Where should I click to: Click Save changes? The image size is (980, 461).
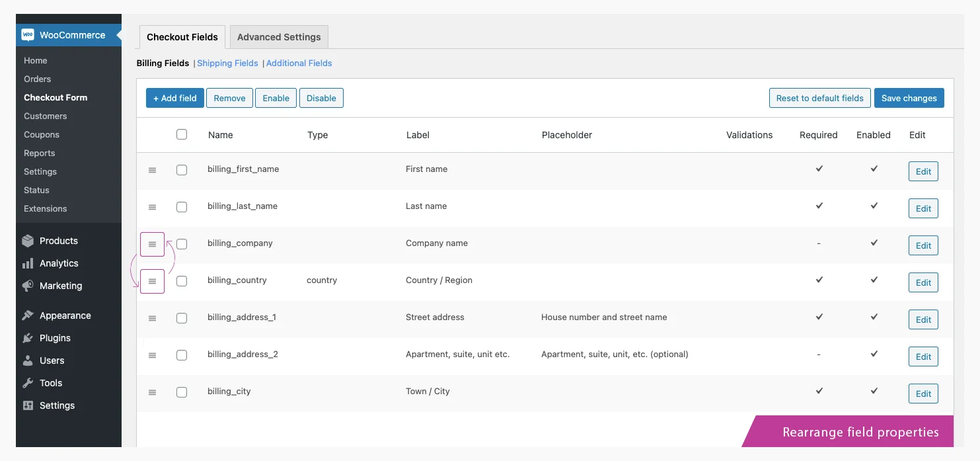pos(909,97)
